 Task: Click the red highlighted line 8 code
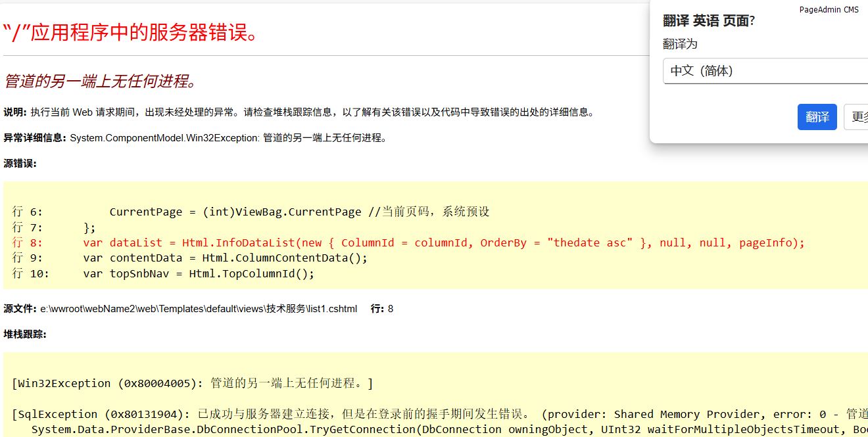pos(443,242)
